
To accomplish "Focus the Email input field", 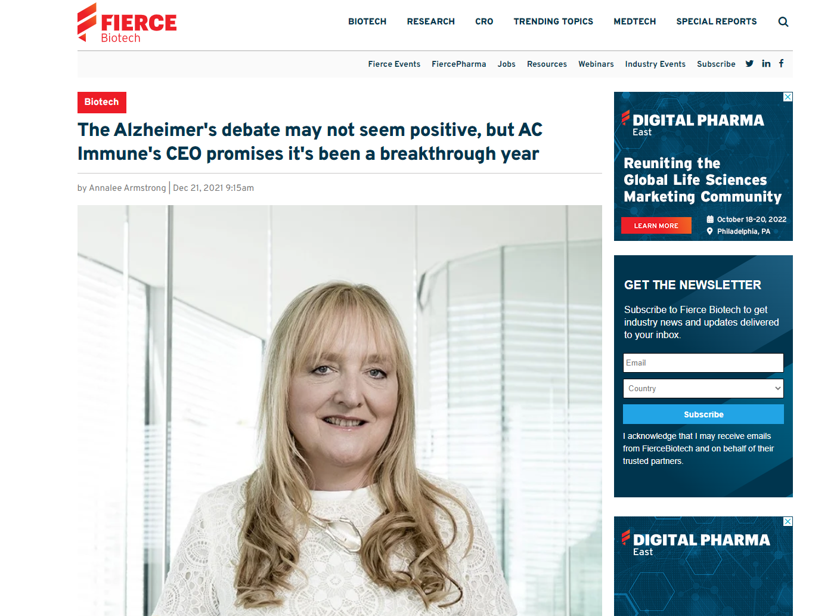I will point(703,363).
